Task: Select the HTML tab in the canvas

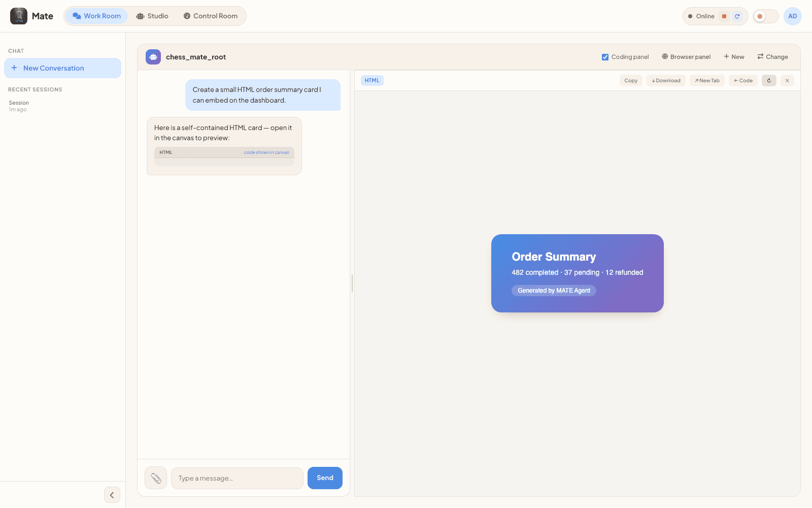Action: coord(372,80)
